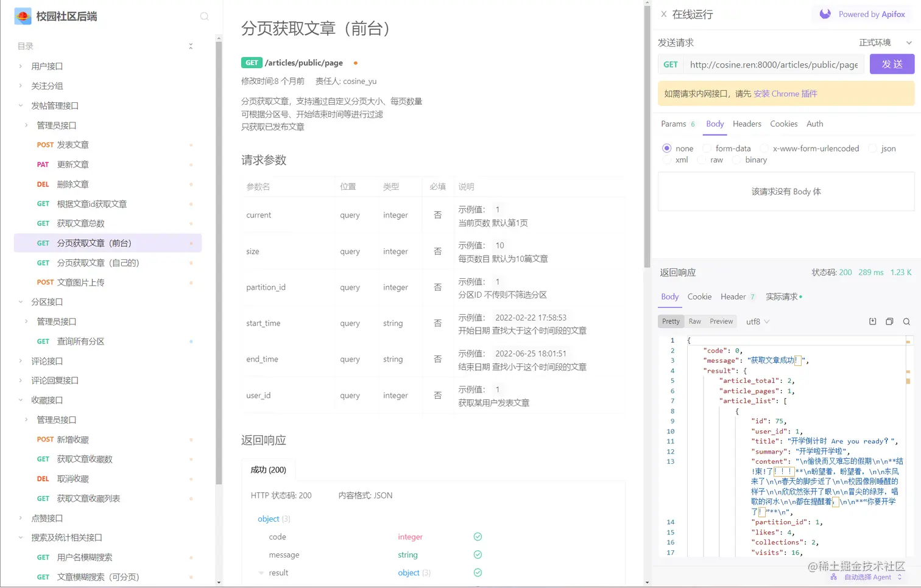
Task: Switch to request Cookies tab
Action: click(783, 124)
